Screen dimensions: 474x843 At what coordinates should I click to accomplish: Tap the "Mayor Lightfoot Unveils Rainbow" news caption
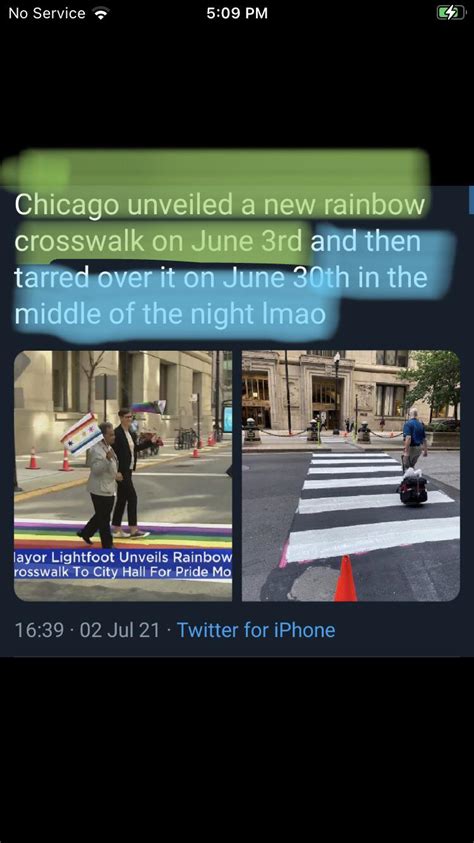click(123, 557)
